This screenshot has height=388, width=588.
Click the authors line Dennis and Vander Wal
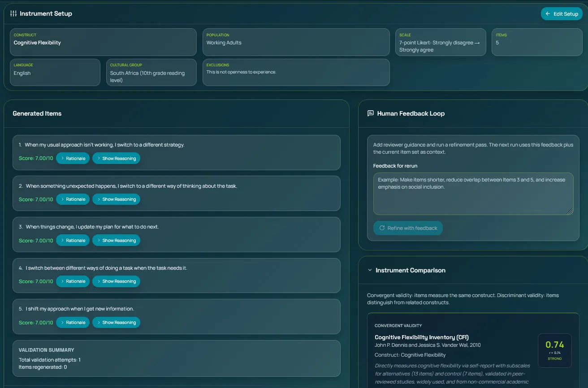click(x=428, y=345)
